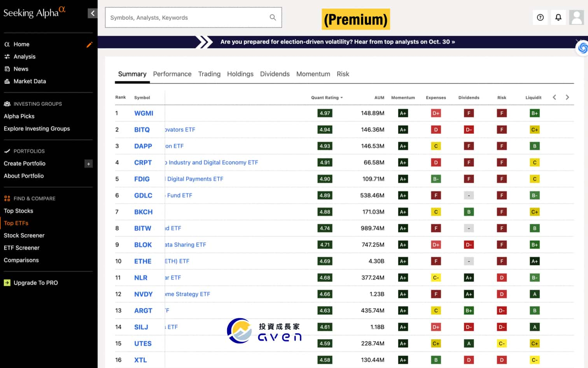Click the Industry and Digital Economy ETF name
Image resolution: width=588 pixels, height=368 pixels.
(x=212, y=163)
